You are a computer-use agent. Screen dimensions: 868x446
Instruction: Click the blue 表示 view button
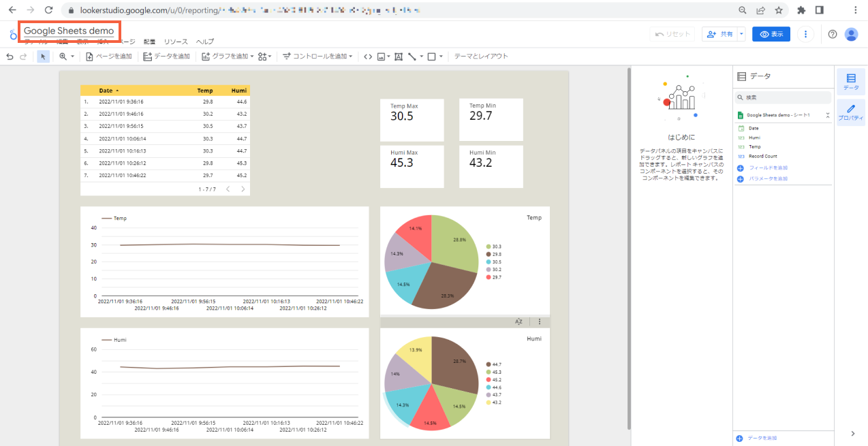(x=771, y=34)
